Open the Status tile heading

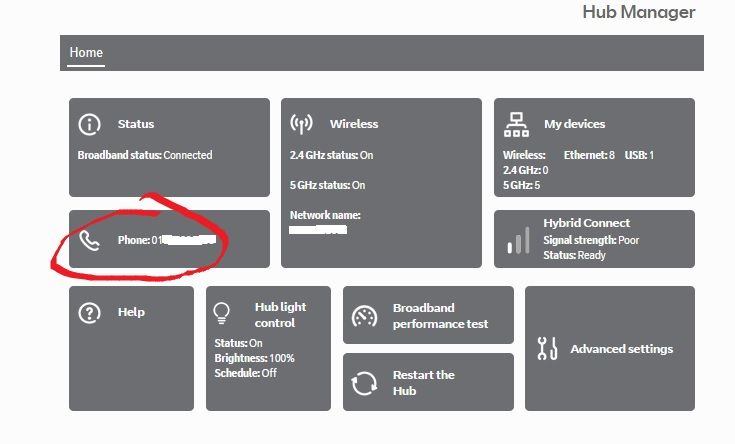click(x=136, y=124)
